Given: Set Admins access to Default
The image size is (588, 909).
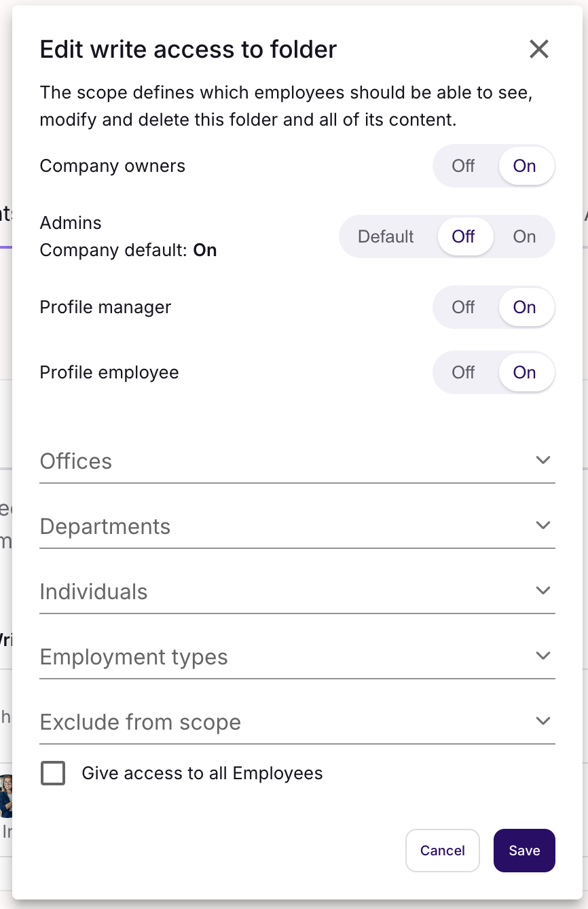Looking at the screenshot, I should point(386,236).
